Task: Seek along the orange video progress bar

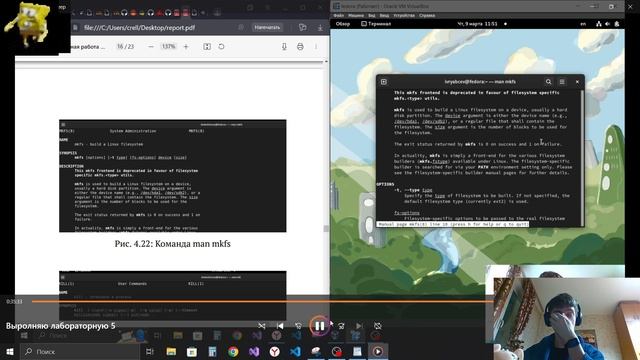Action: pyautogui.click(x=262, y=301)
